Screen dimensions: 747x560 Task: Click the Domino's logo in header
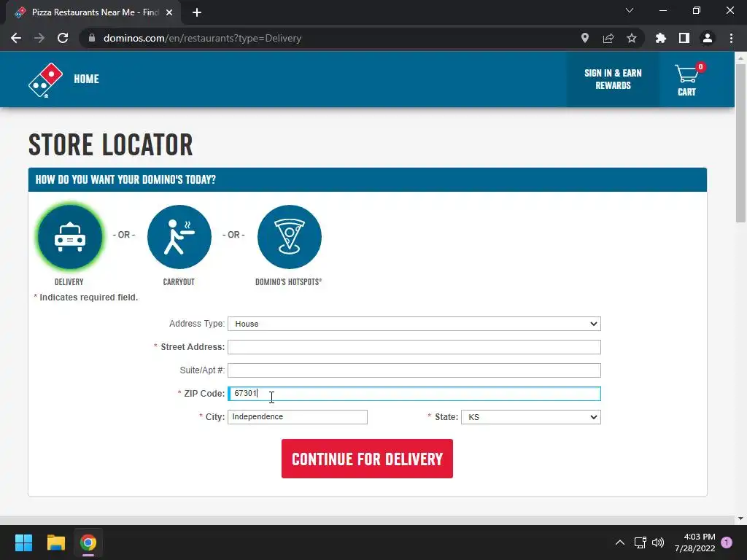point(45,80)
